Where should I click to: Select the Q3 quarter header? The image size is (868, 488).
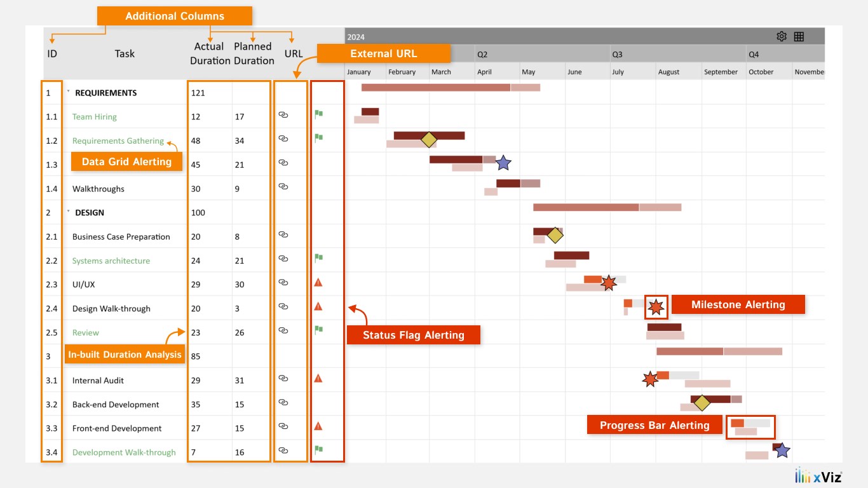(x=617, y=55)
